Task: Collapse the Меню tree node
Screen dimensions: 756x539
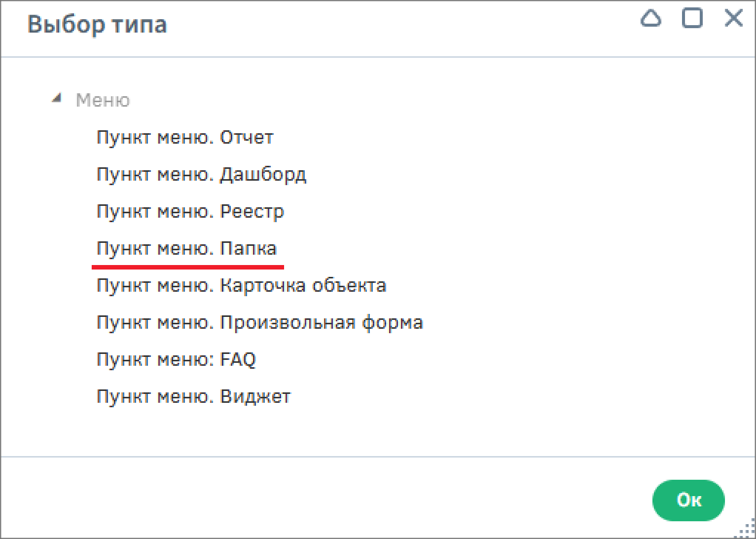Action: click(57, 98)
